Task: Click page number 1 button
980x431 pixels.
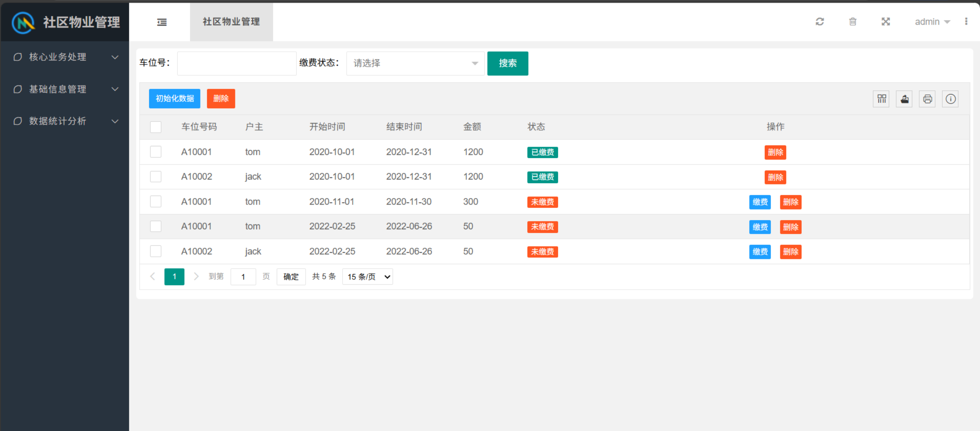Action: [x=174, y=277]
